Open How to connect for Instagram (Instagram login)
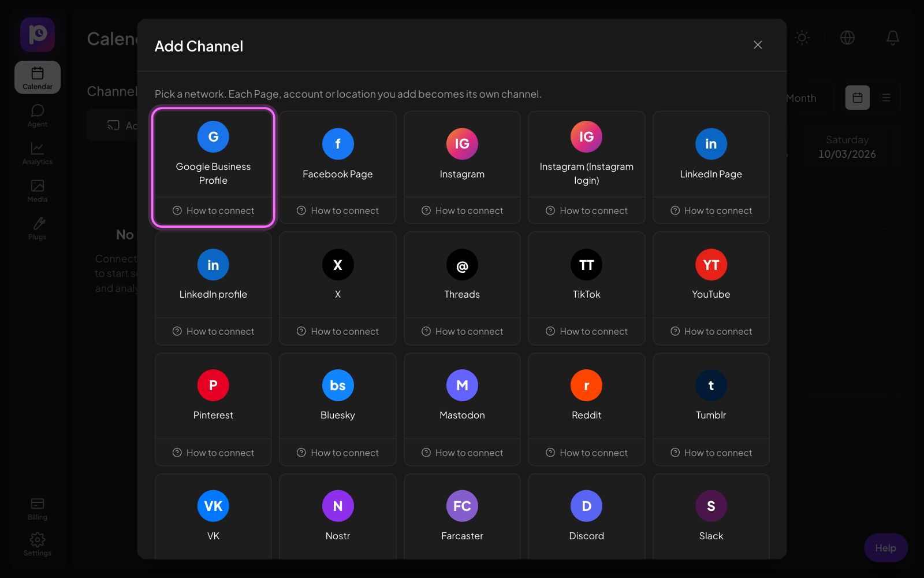Screen dimensions: 924x578 point(586,210)
